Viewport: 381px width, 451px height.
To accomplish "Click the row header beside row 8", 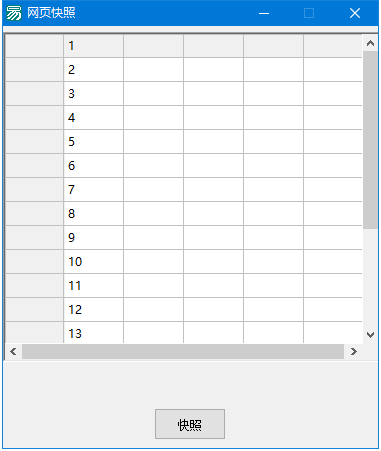I will tap(34, 214).
